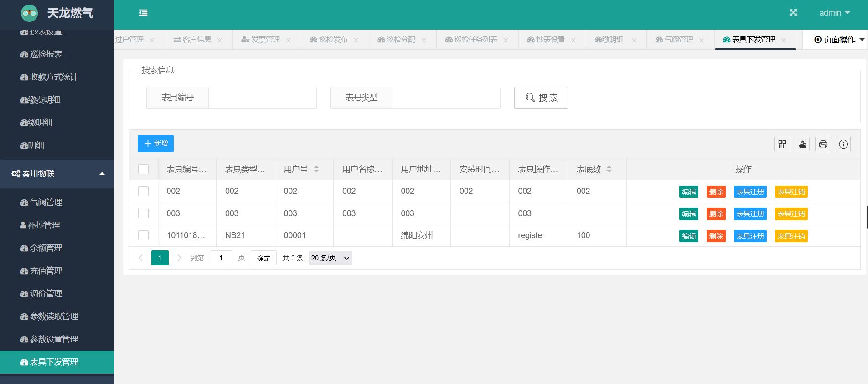Close the 巡检分配 tab
Viewport: 868px width, 384px height.
pyautogui.click(x=424, y=40)
